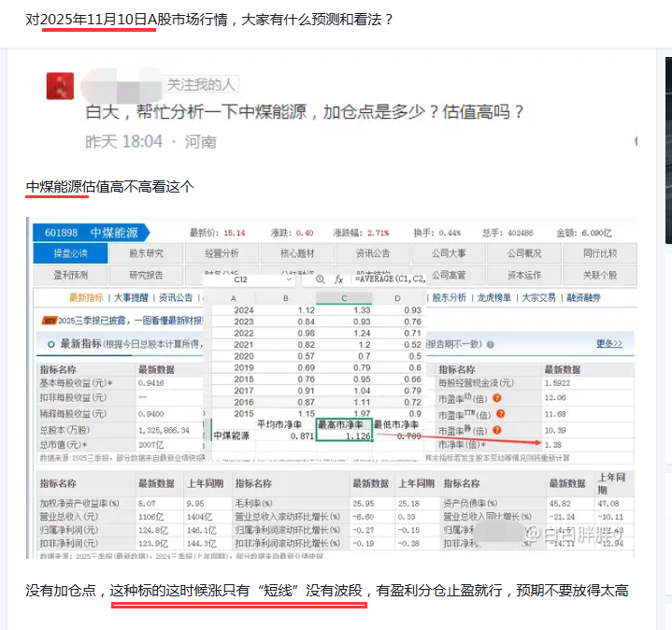
Task: Click the 最低市净率 cell
Action: pyautogui.click(x=396, y=424)
